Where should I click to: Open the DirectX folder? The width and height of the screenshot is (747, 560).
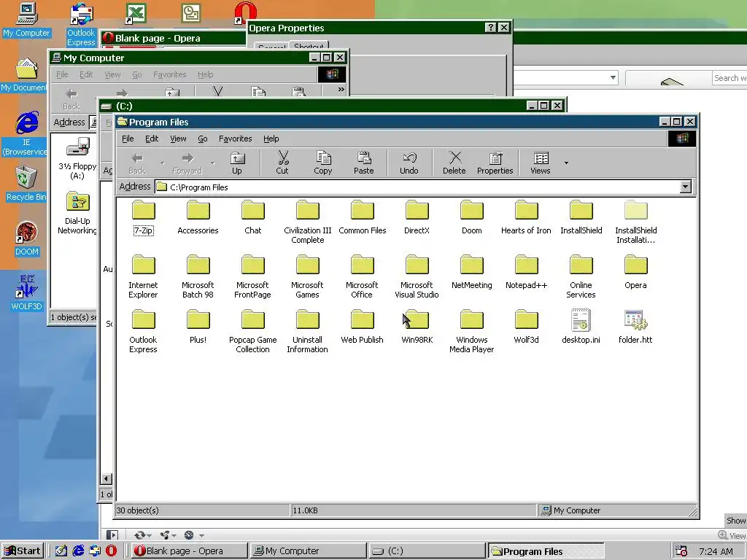point(417,218)
